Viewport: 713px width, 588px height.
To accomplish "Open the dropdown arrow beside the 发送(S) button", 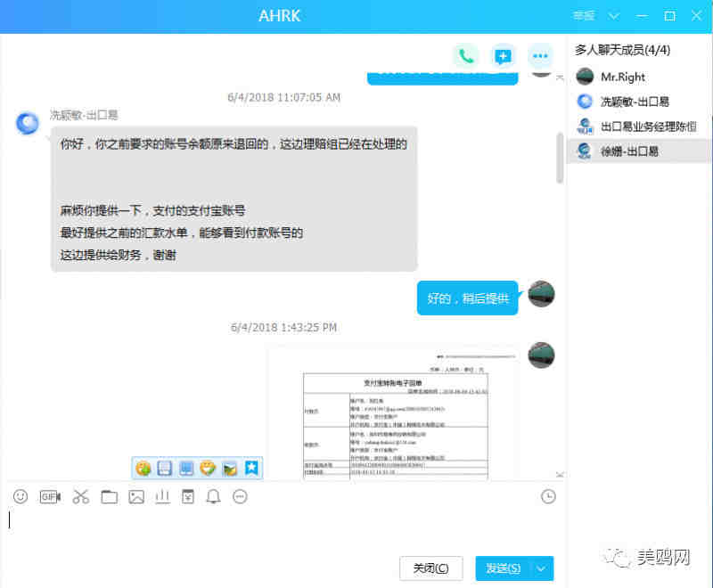I will click(541, 568).
